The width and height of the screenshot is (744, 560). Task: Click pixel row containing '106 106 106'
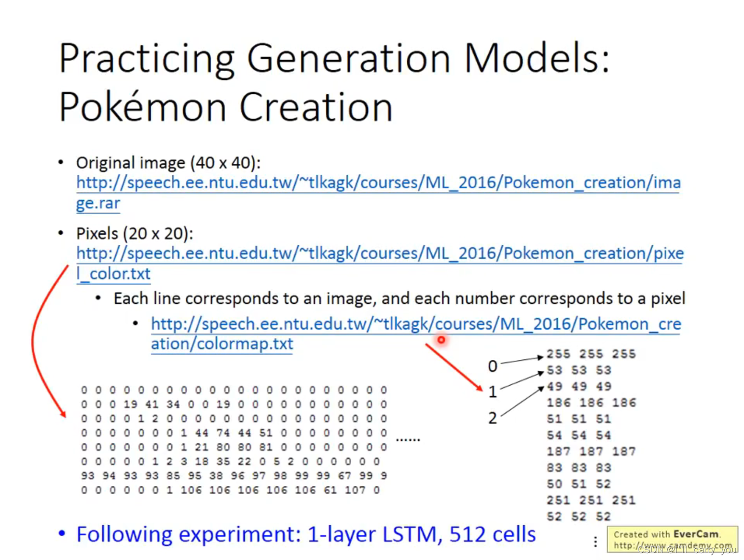[230, 490]
